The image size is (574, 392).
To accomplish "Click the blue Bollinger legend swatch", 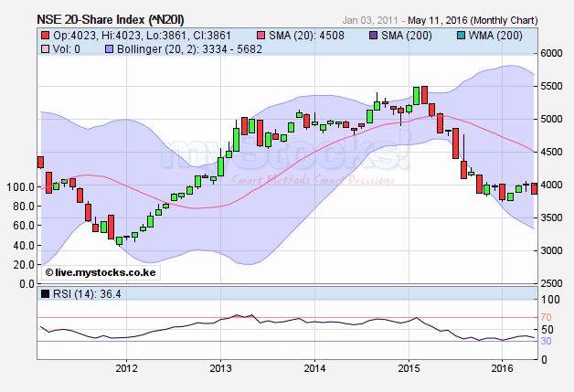I will coord(109,49).
